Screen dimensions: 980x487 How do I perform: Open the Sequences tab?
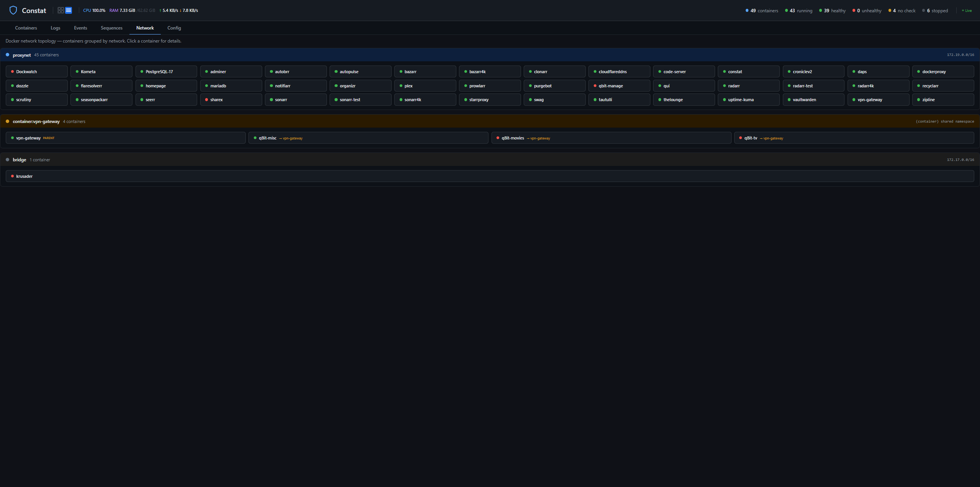click(x=111, y=28)
